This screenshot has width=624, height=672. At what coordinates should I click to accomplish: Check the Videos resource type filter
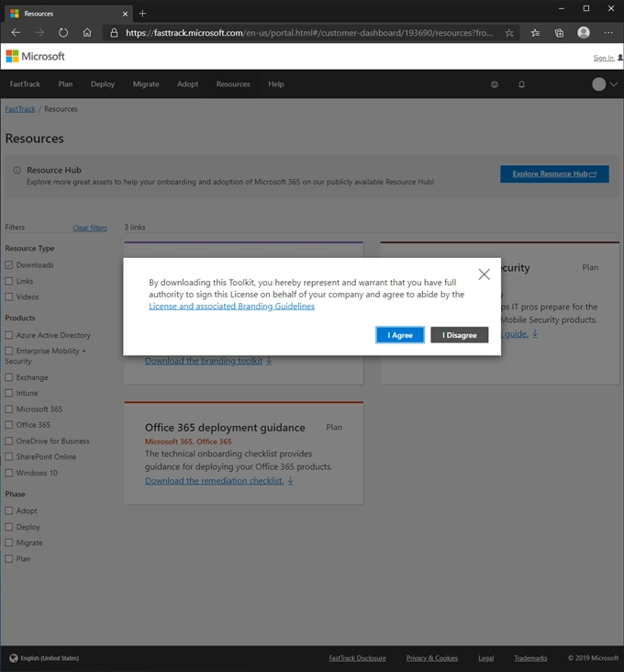[x=9, y=297]
